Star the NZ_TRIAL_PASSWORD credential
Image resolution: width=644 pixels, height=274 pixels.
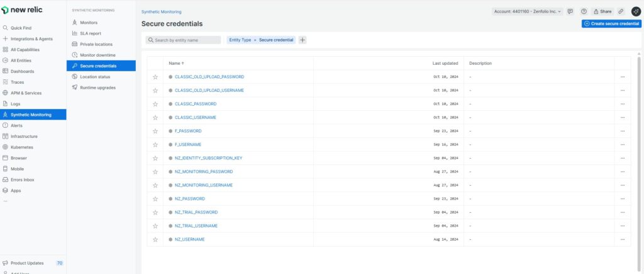pos(155,212)
